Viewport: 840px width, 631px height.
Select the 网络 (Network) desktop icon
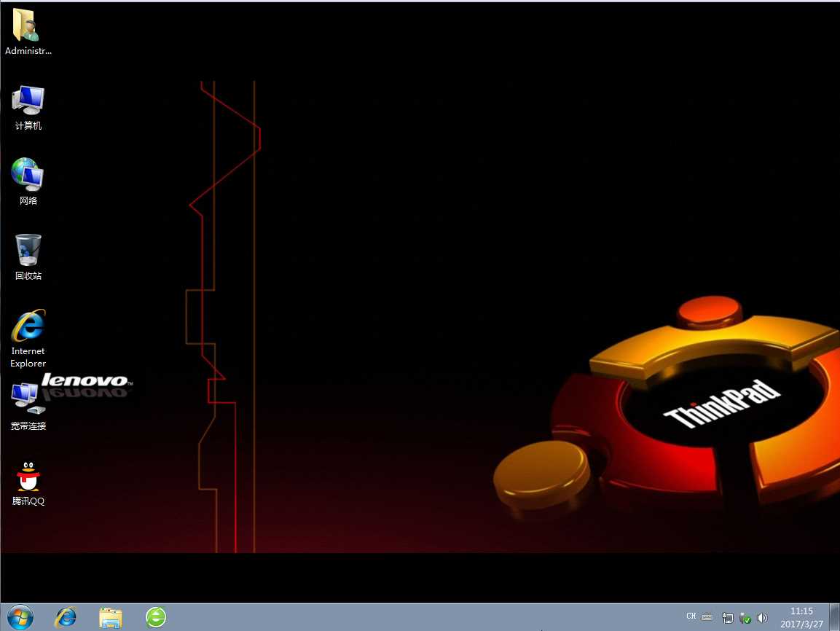tap(28, 181)
